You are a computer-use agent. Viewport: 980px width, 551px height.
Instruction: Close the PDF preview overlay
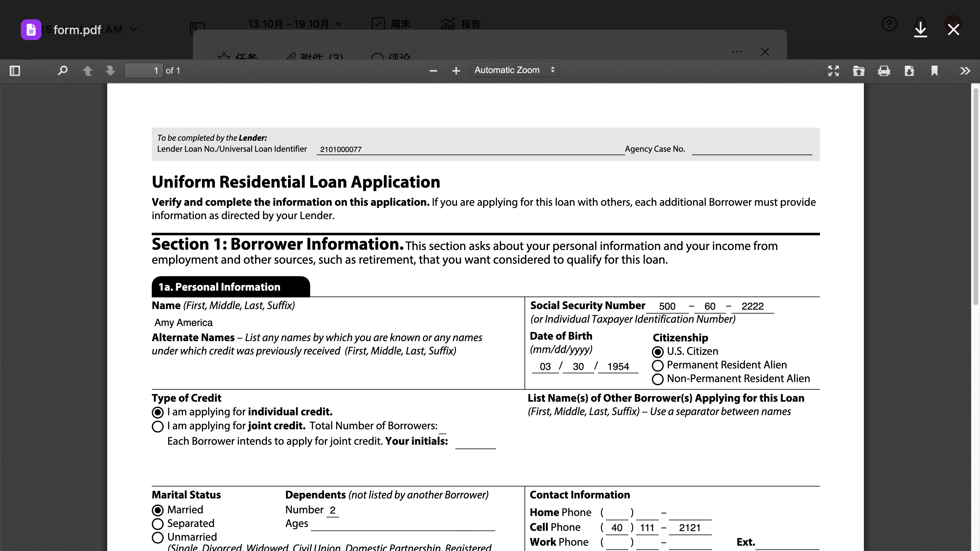pyautogui.click(x=953, y=29)
